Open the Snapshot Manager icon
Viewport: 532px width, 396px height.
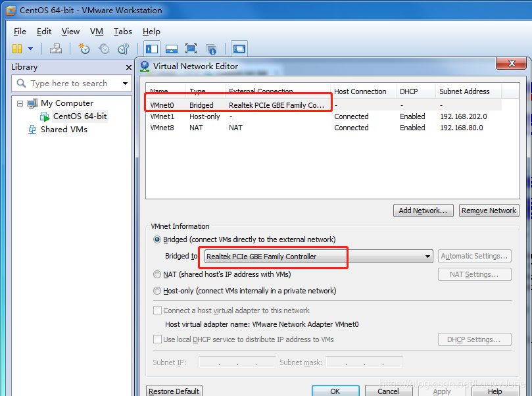124,49
